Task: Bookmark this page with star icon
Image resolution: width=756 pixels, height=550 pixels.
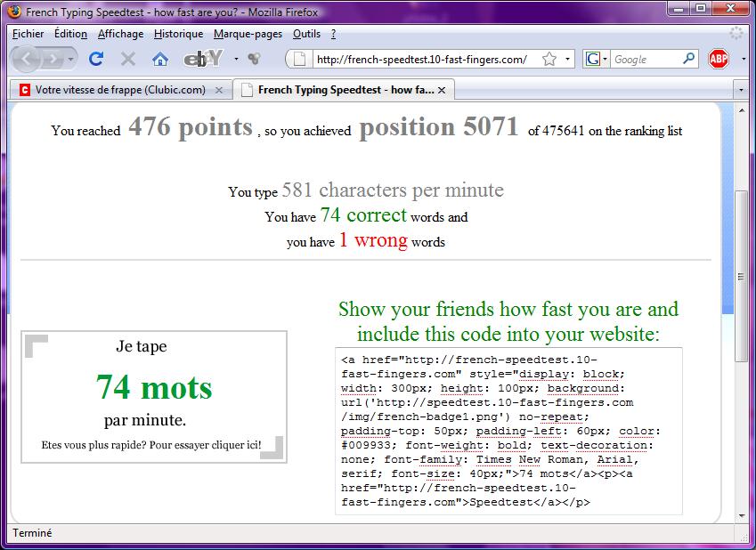Action: (x=549, y=60)
